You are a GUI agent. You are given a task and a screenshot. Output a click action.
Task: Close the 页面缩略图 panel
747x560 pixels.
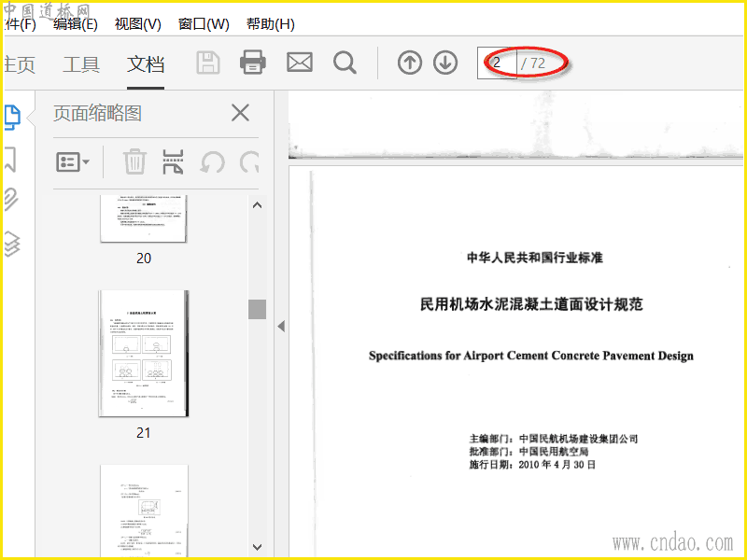coord(240,113)
